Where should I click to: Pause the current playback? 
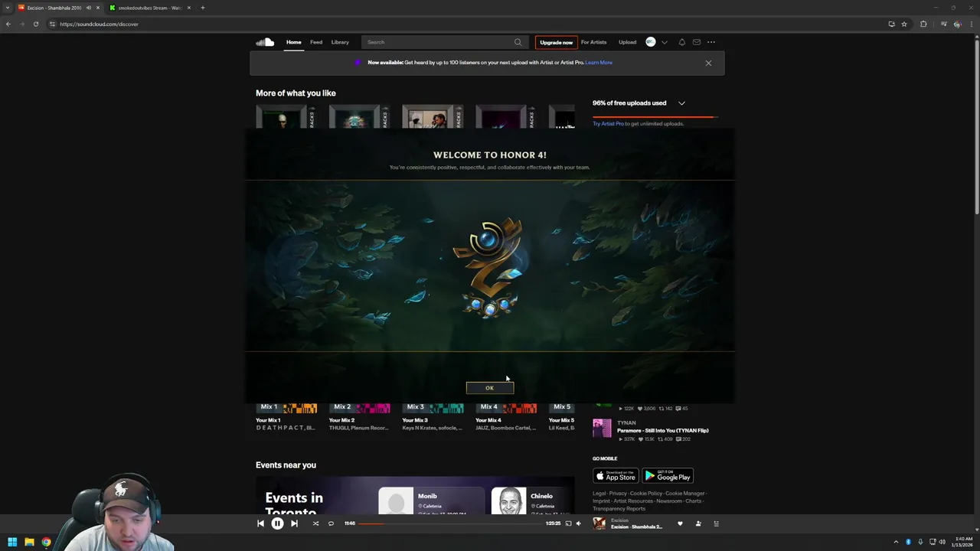click(x=277, y=523)
